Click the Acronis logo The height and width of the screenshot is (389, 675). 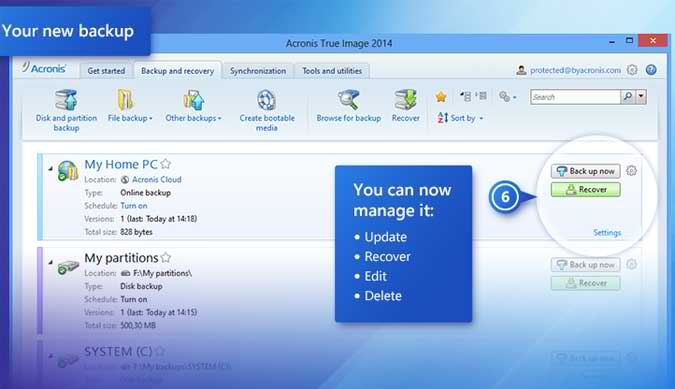coord(44,68)
